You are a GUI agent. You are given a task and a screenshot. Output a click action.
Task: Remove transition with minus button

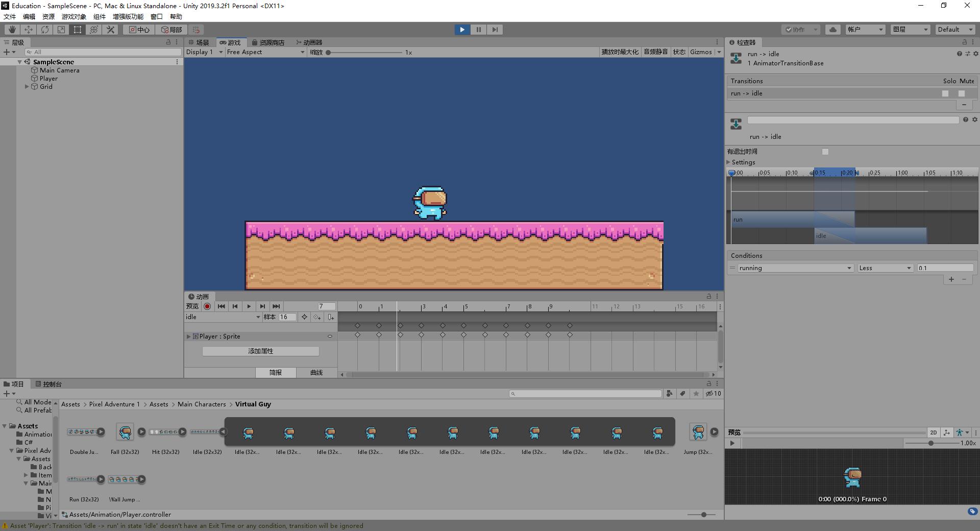tap(964, 105)
